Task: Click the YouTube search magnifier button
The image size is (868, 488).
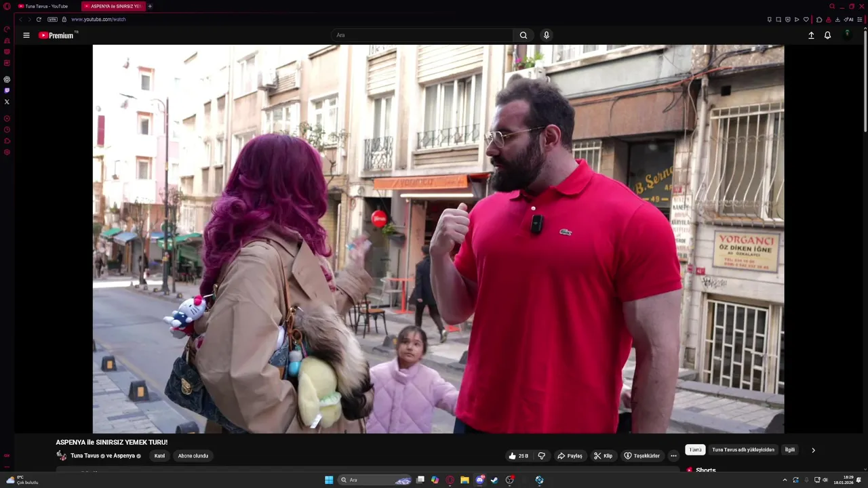Action: [x=524, y=35]
